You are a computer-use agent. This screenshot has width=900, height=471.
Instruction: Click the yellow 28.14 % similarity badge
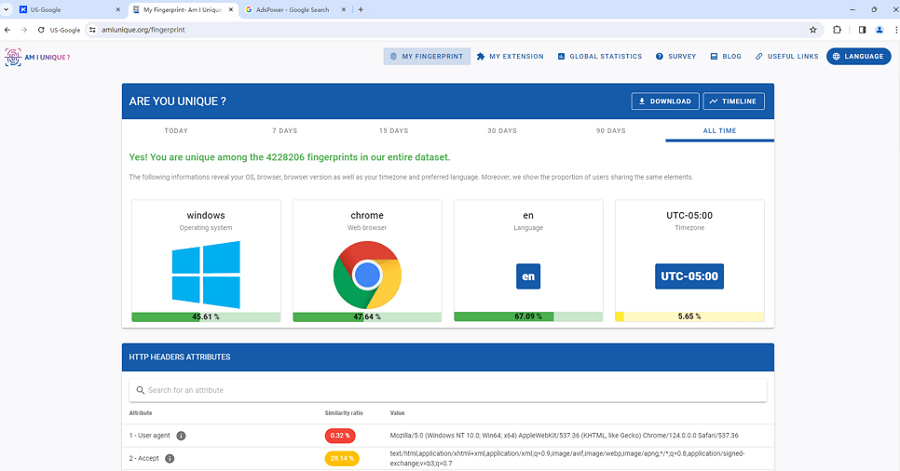pyautogui.click(x=342, y=458)
